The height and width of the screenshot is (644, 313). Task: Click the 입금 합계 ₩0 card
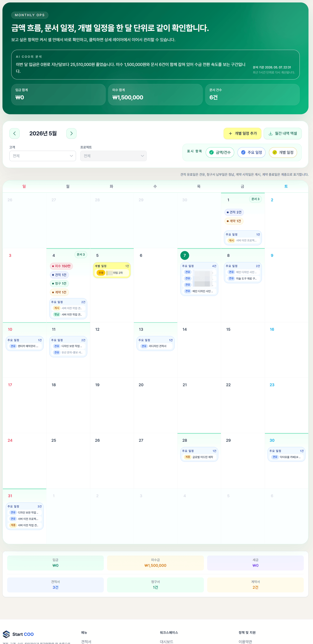point(58,95)
